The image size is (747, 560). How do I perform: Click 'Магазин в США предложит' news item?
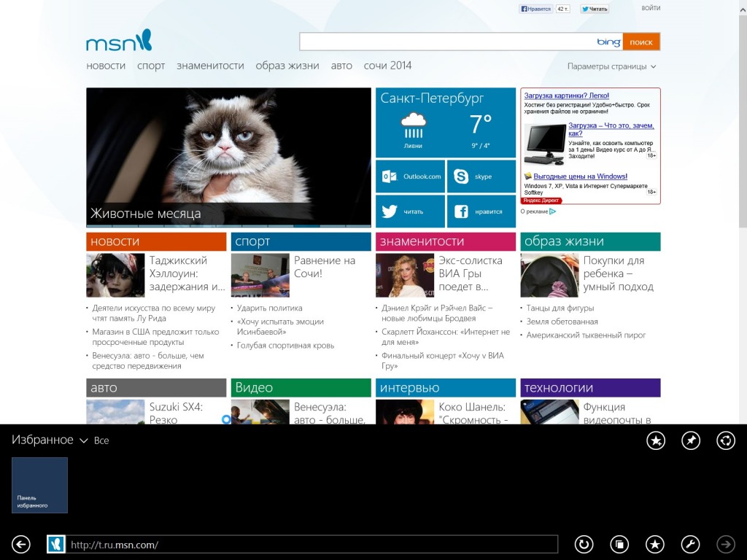(155, 337)
